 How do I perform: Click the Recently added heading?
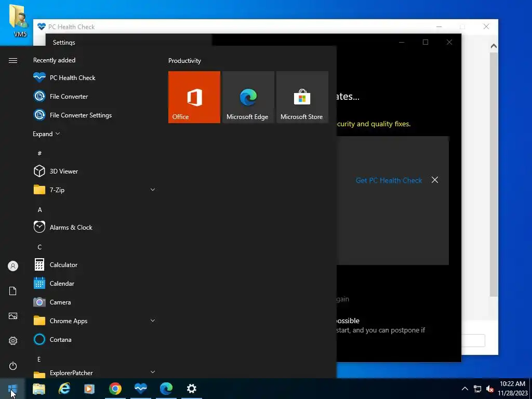pos(54,60)
